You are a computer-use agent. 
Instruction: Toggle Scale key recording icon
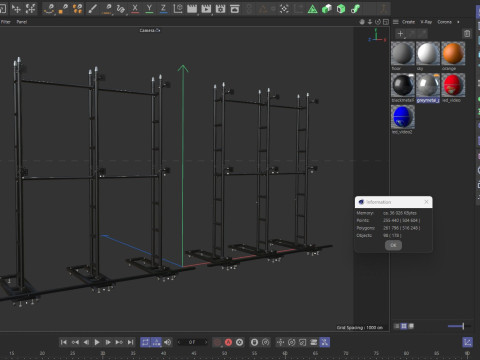(302, 342)
